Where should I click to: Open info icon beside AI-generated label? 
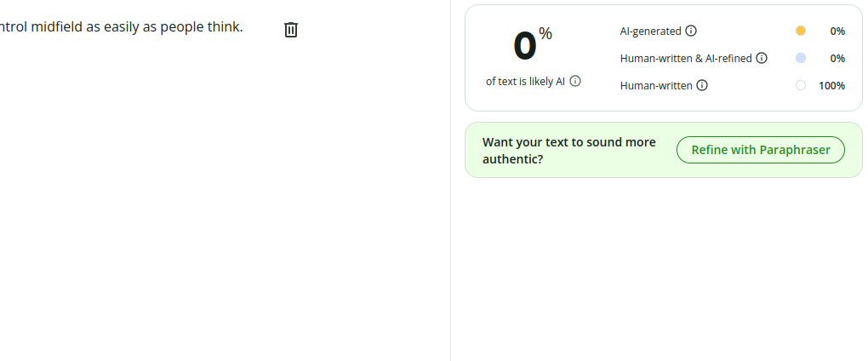pyautogui.click(x=691, y=31)
